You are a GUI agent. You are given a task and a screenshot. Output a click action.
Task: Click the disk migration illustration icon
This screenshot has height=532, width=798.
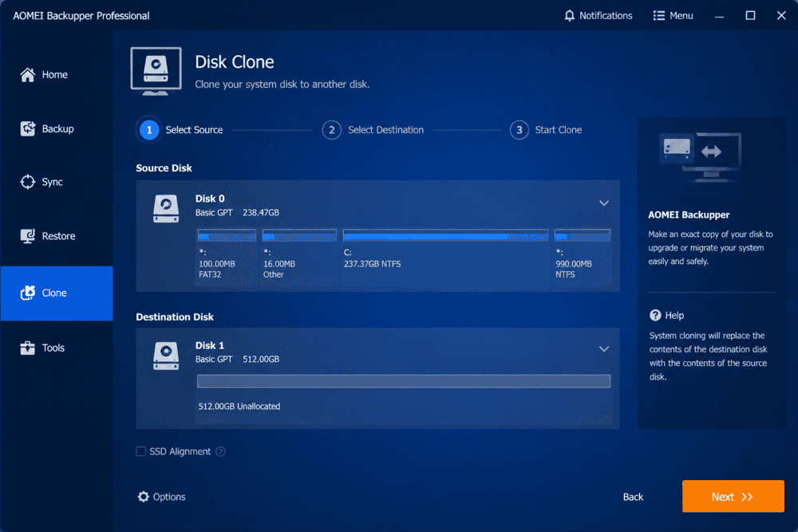701,156
